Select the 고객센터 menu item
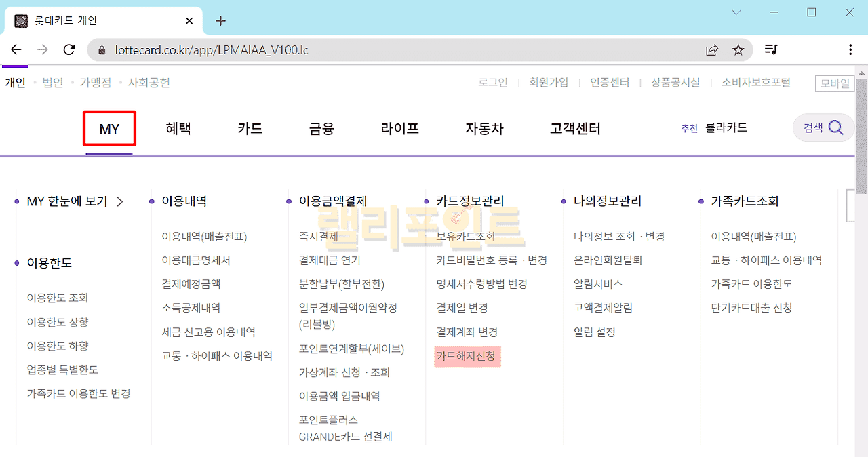The height and width of the screenshot is (457, 868). click(574, 129)
